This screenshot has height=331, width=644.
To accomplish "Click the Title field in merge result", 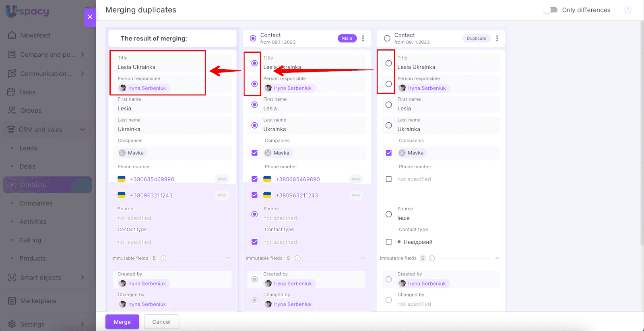I will (172, 63).
